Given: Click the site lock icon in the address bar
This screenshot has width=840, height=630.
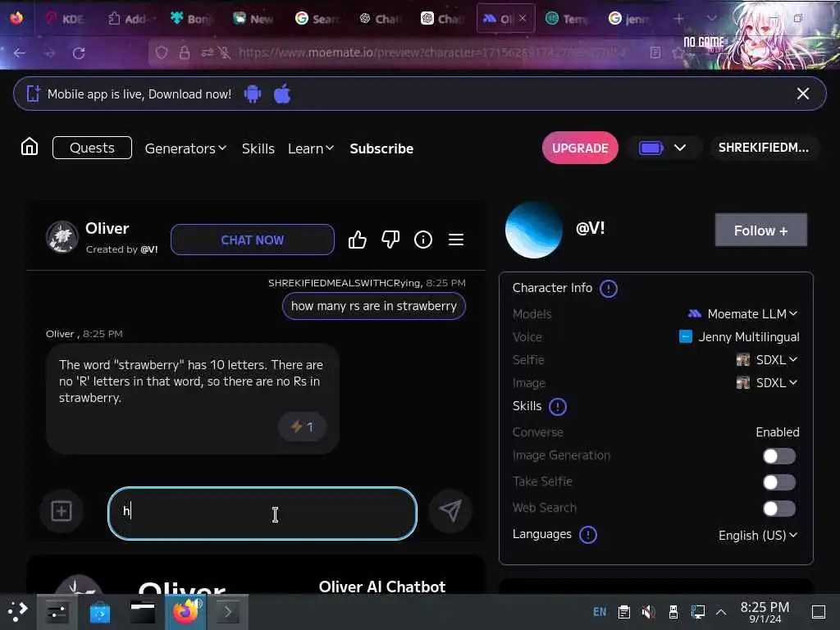Looking at the screenshot, I should tap(185, 52).
